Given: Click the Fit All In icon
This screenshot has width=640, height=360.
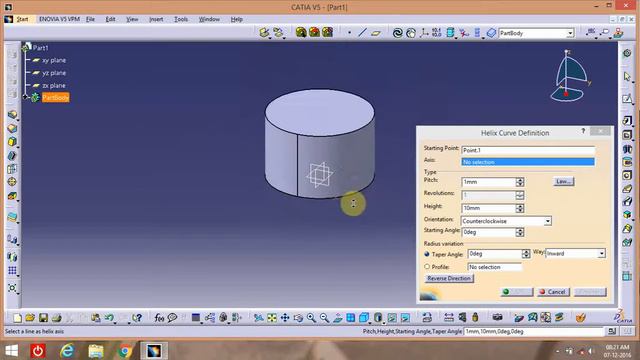Looking at the screenshot, I should click(x=272, y=318).
